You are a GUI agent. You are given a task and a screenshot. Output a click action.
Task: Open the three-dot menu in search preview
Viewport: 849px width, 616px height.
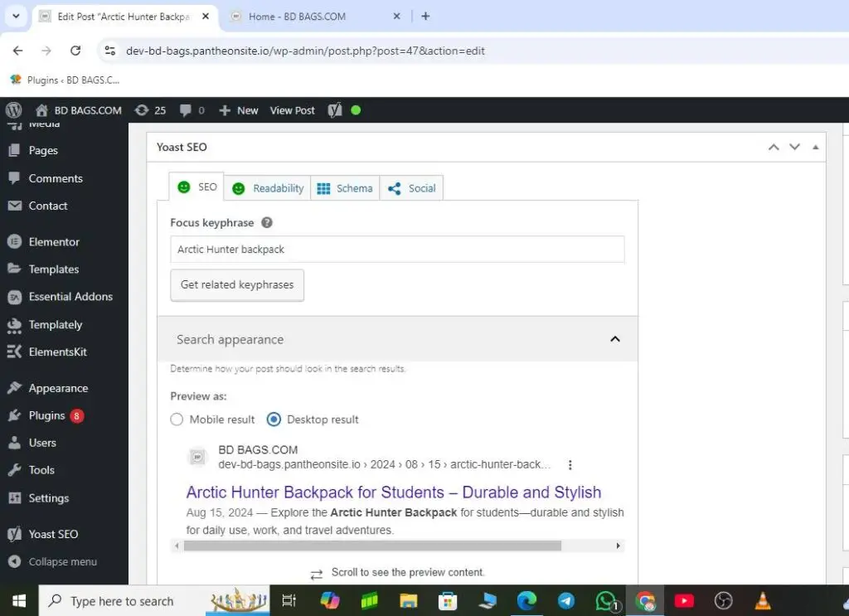570,465
